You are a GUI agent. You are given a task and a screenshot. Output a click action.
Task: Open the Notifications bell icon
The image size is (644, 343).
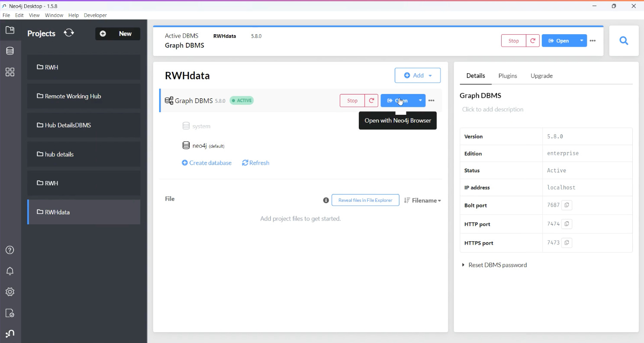(x=10, y=271)
